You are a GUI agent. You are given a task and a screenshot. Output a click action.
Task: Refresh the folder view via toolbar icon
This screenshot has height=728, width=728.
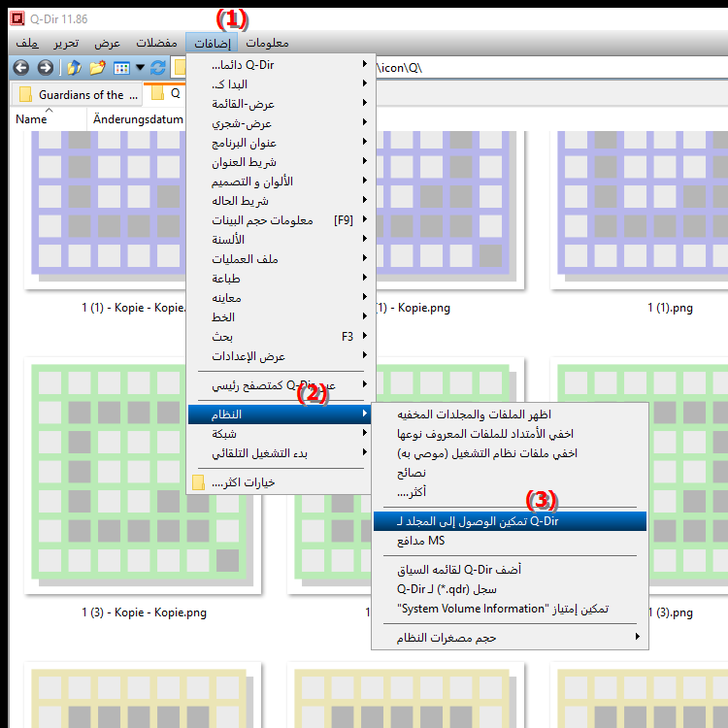pos(158,68)
